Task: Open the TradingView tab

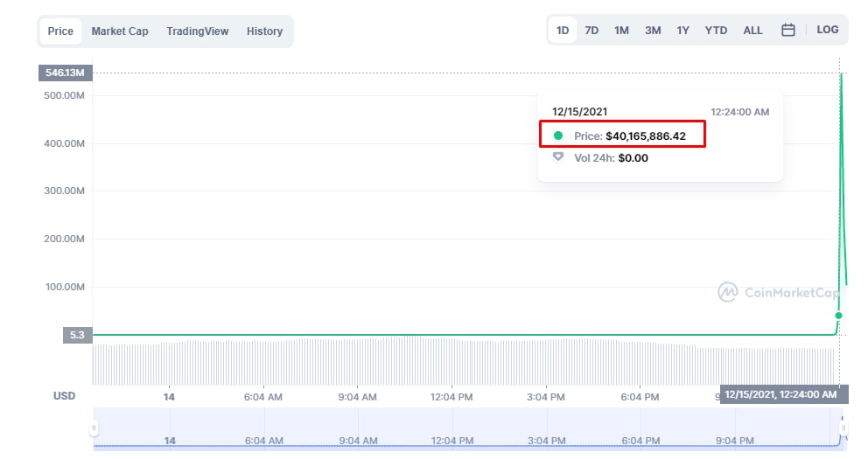Action: [198, 31]
